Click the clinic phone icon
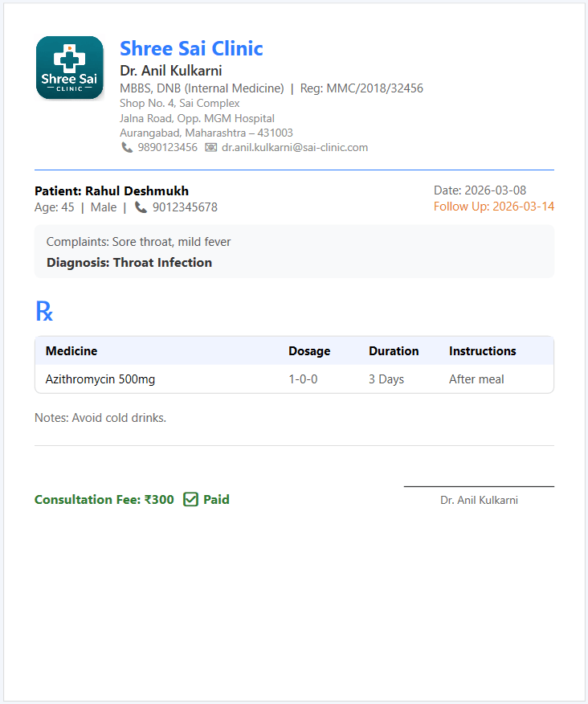The width and height of the screenshot is (588, 704). [x=127, y=148]
